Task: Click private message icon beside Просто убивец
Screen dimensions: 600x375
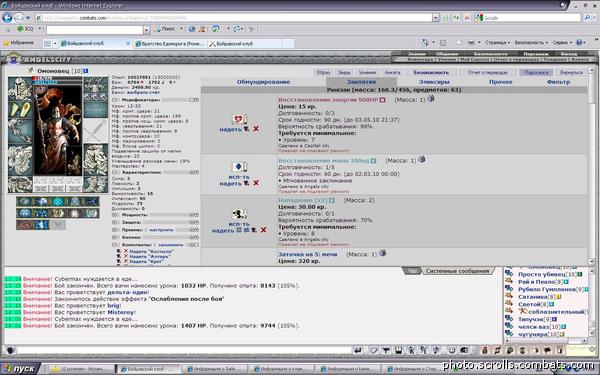Action: pos(509,273)
